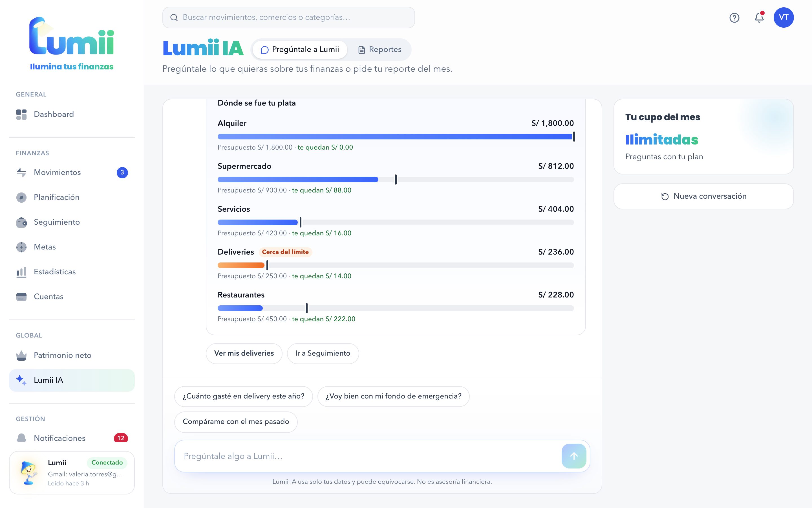Open Seguimiento in sidebar
The width and height of the screenshot is (812, 508).
coord(72,222)
